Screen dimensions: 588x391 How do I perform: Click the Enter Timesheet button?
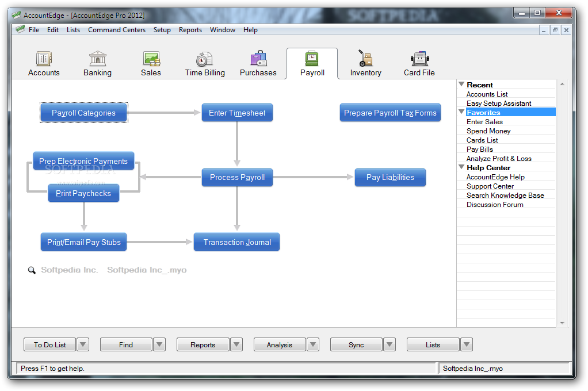tap(237, 113)
